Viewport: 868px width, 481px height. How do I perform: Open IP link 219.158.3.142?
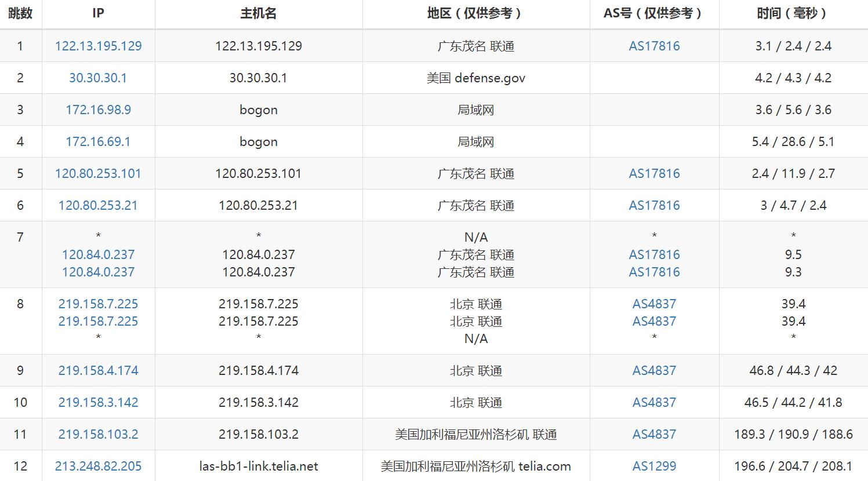tap(98, 403)
